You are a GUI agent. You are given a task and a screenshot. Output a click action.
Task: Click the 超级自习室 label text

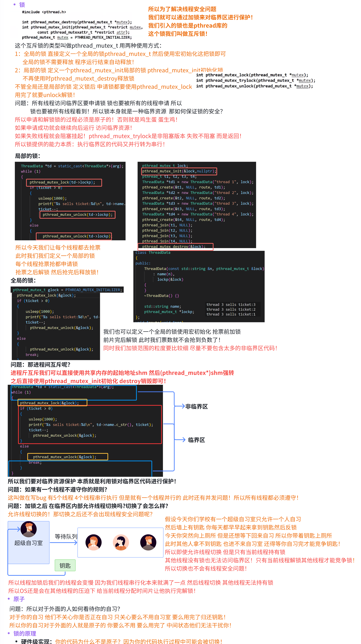pyautogui.click(x=28, y=543)
